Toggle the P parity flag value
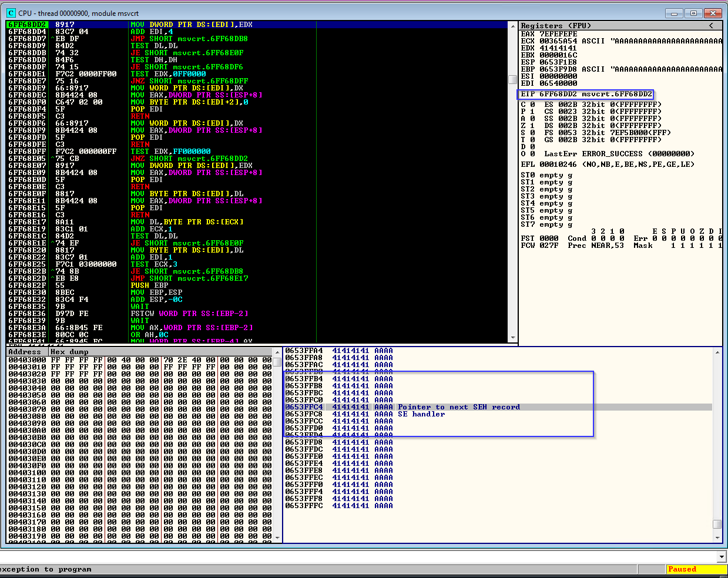 click(x=532, y=112)
